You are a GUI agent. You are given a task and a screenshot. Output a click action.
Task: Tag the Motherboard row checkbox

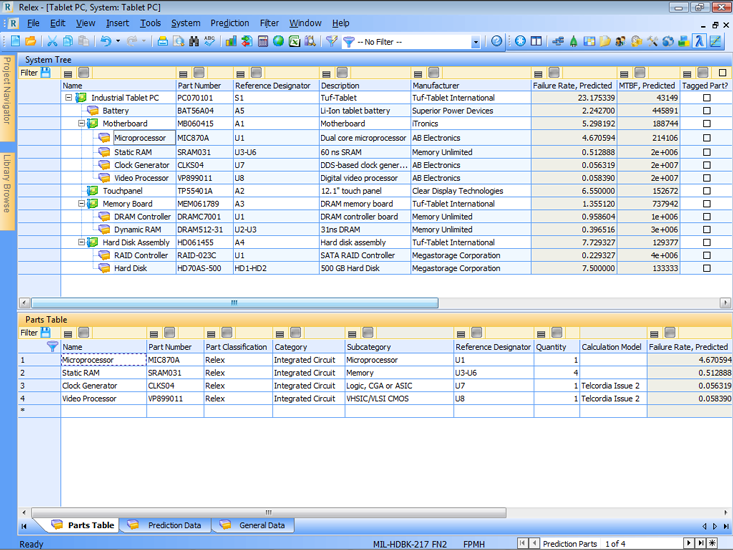(x=707, y=123)
